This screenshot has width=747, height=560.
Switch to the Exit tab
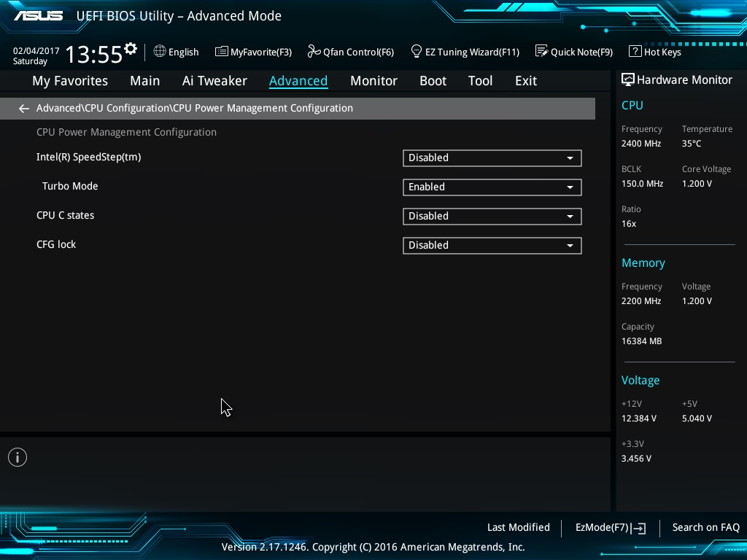pyautogui.click(x=526, y=81)
